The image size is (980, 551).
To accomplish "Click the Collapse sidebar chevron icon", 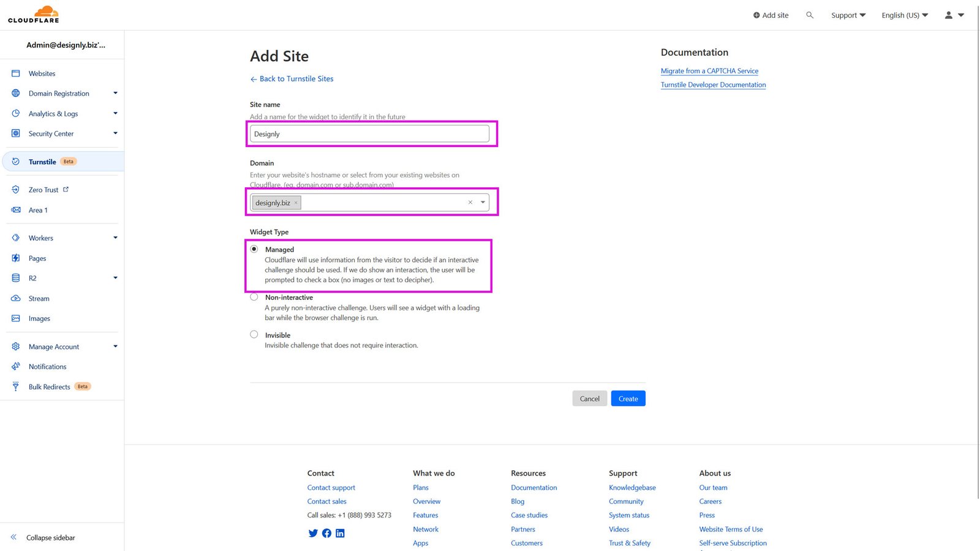I will point(13,537).
